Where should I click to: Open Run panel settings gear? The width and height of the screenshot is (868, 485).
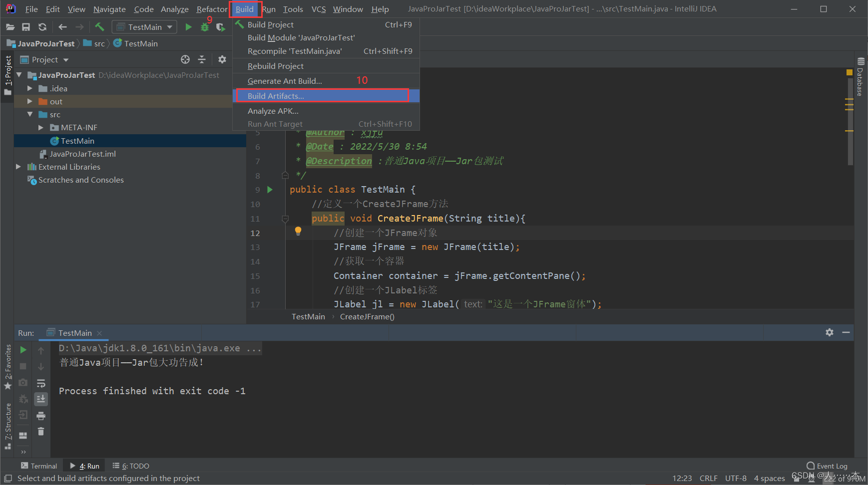click(830, 332)
